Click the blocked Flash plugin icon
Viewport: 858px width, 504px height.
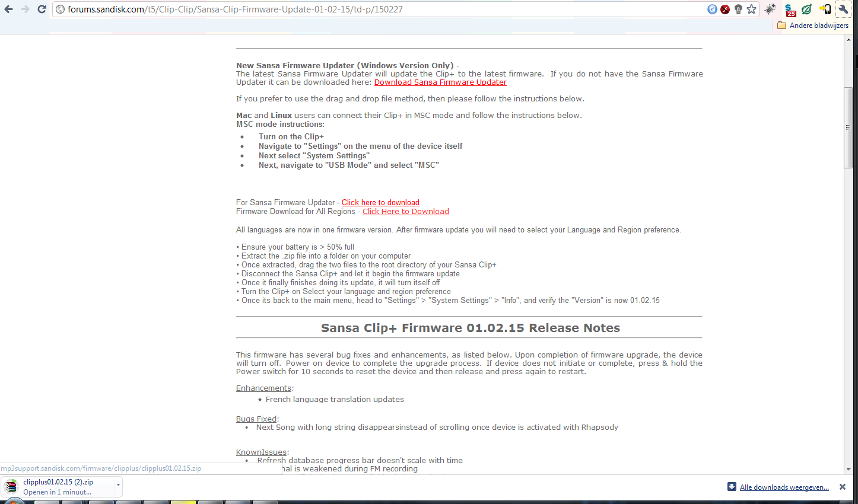coord(725,9)
